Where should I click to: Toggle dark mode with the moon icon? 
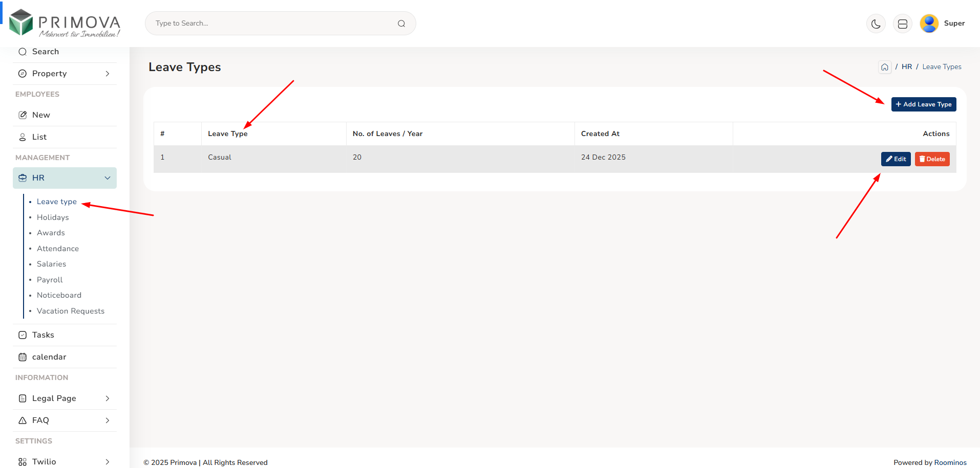click(x=876, y=24)
